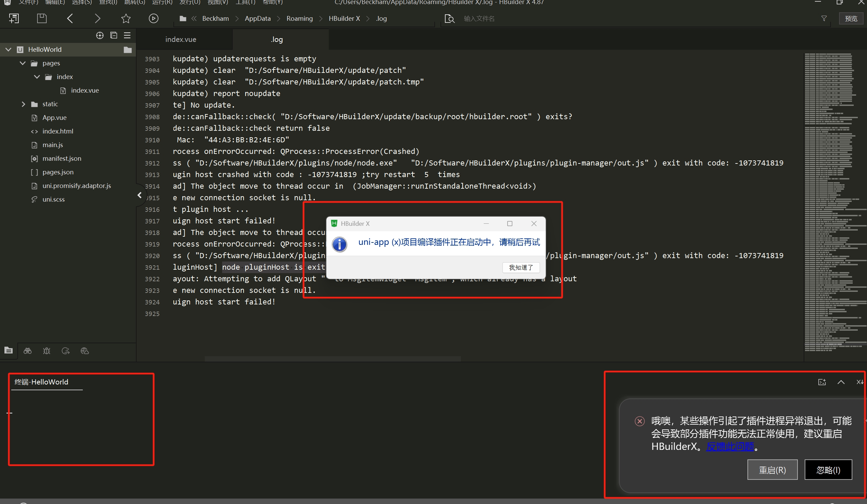The height and width of the screenshot is (504, 867).
Task: Select the 终端-HelloWorld terminal tab
Action: (x=41, y=382)
